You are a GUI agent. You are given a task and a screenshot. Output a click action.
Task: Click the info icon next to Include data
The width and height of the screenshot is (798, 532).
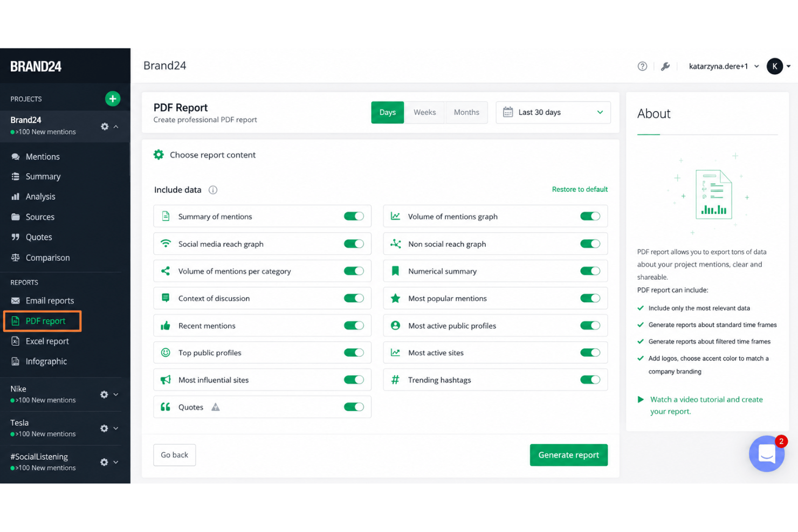tap(213, 190)
